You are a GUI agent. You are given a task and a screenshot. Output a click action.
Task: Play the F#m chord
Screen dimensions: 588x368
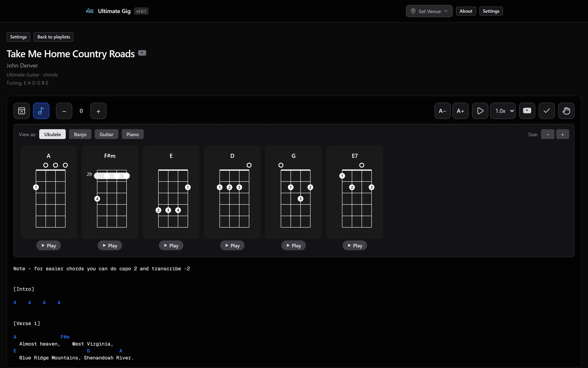pos(110,245)
